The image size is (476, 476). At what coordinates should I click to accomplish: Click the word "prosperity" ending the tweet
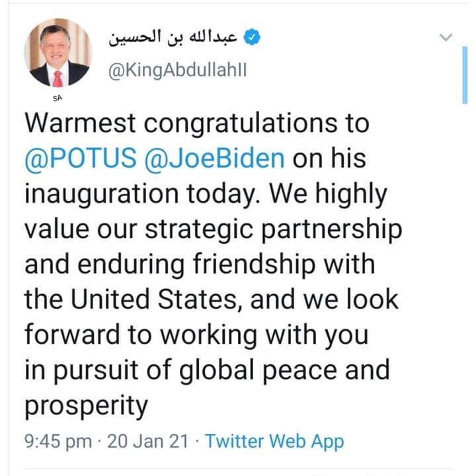[x=86, y=405]
